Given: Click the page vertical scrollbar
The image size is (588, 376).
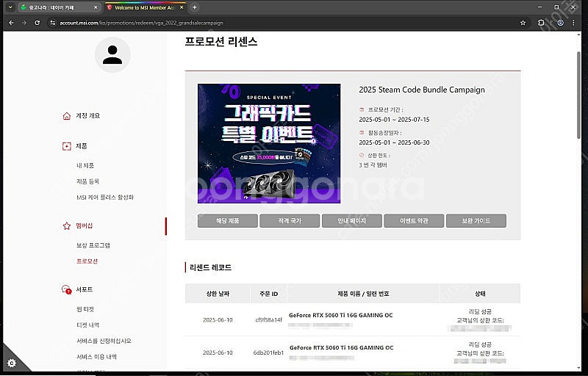Looking at the screenshot, I should tap(578, 95).
